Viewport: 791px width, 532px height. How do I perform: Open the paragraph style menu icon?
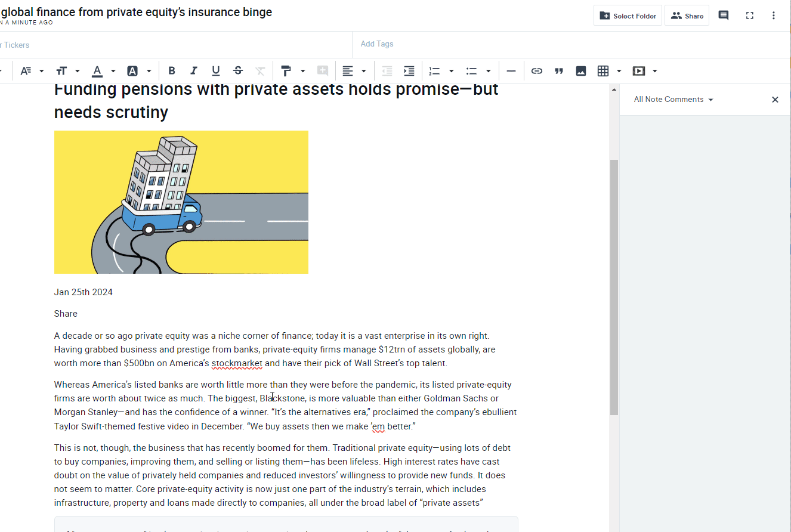click(x=26, y=71)
